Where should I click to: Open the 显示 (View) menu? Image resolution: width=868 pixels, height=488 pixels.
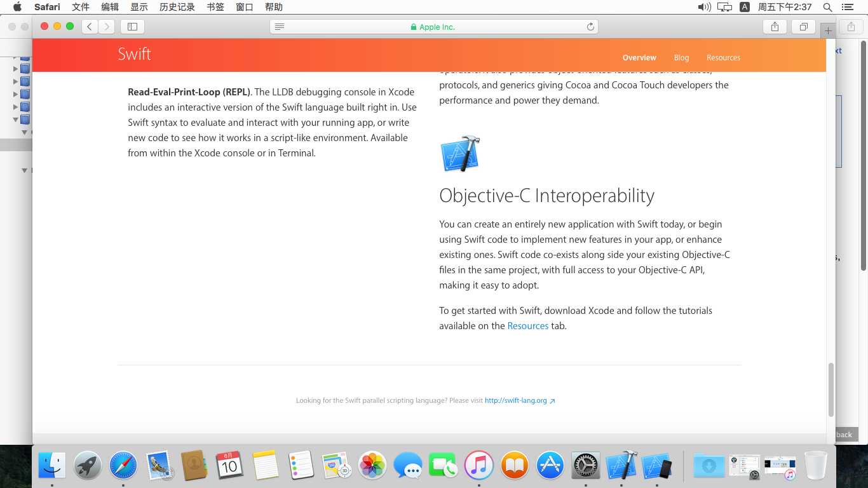[x=139, y=7]
